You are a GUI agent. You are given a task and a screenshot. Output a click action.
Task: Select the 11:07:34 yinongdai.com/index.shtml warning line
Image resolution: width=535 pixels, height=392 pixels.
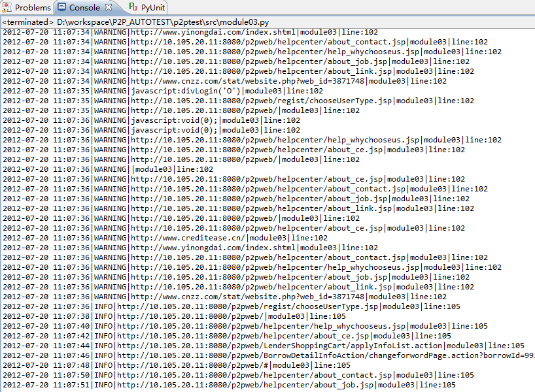coord(190,32)
